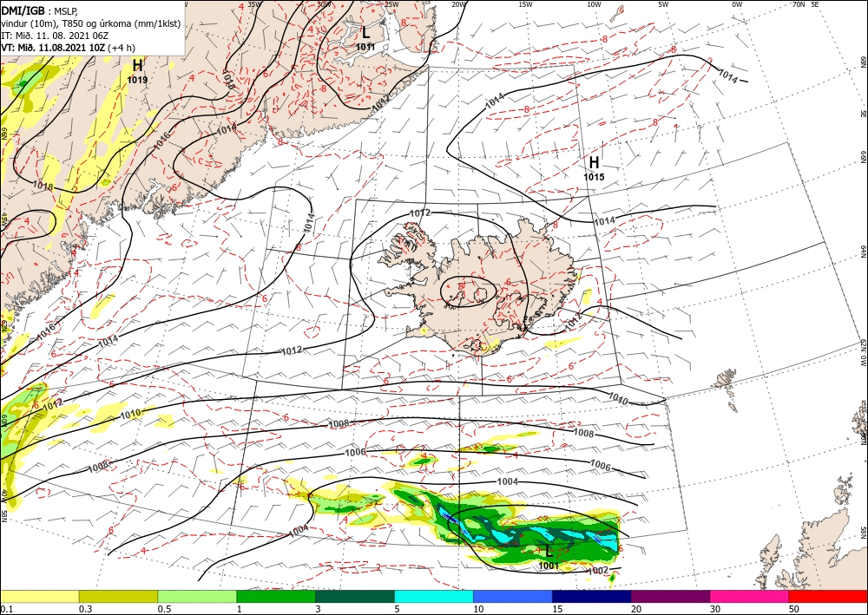868x615 pixels.
Task: Click the 'VT: Mið. 11.08.2021 10Z (+4 h)' line
Action: (x=68, y=48)
